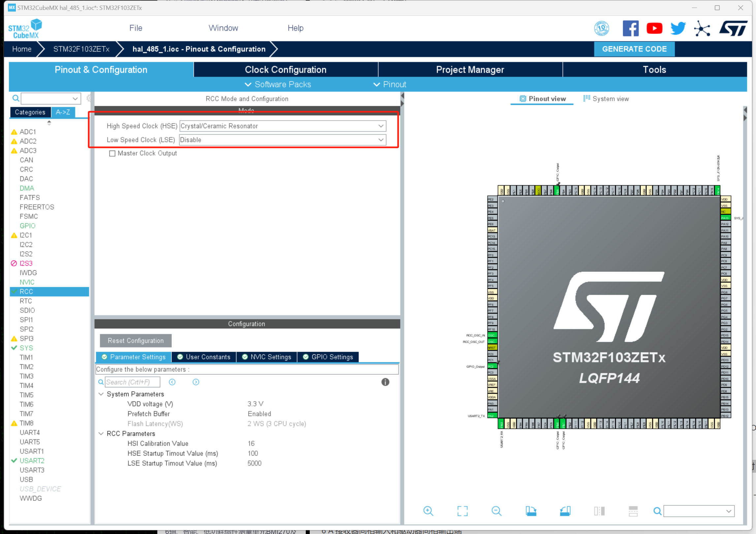Jump to the next parameter search result
The height and width of the screenshot is (534, 756).
click(x=196, y=382)
